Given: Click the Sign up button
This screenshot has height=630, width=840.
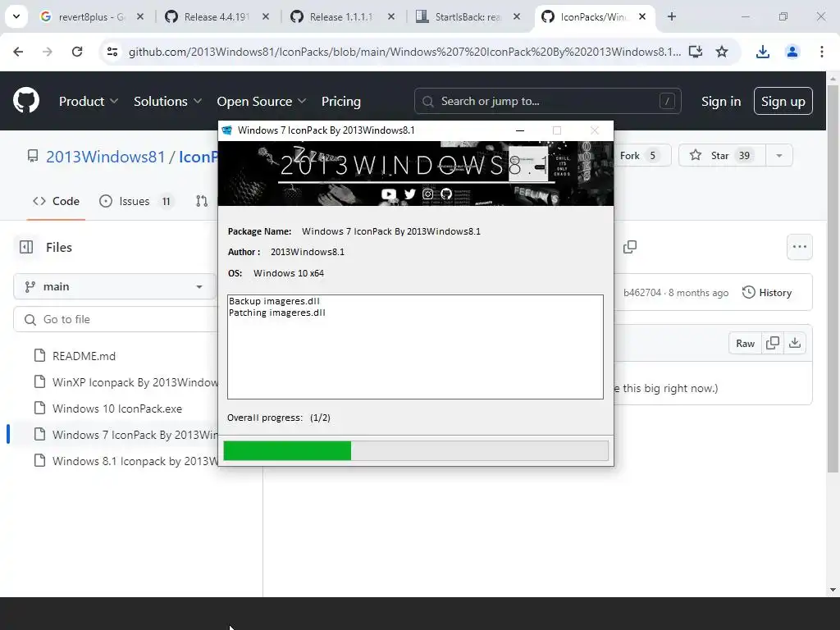Looking at the screenshot, I should point(783,101).
